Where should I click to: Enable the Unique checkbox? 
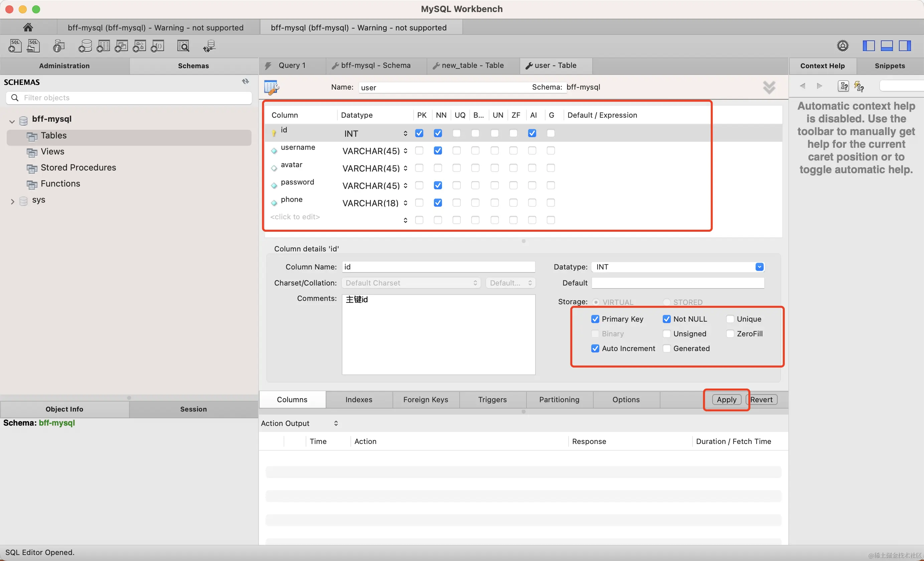pyautogui.click(x=730, y=319)
